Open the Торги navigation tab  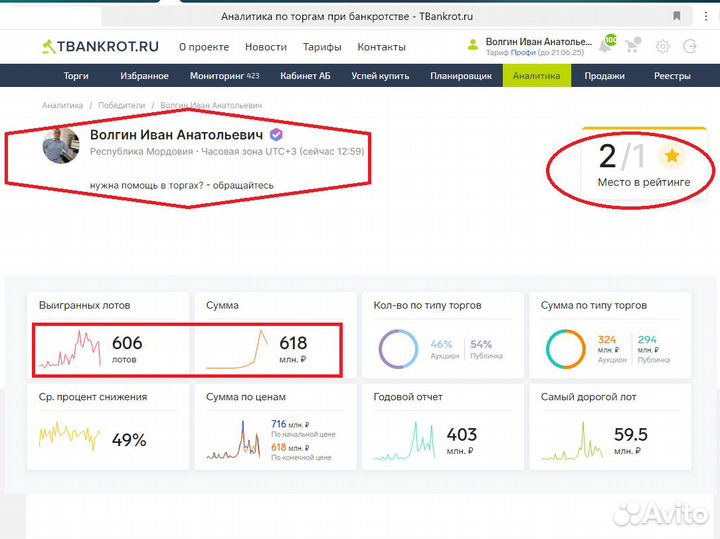tap(76, 76)
